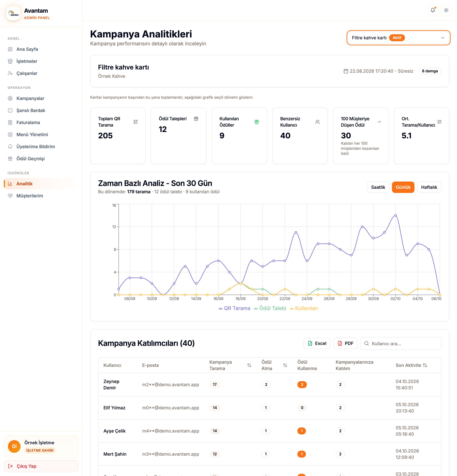Open the Filtre kahve kartı campaign dropdown
Image resolution: width=457 pixels, height=476 pixels.
(x=398, y=38)
